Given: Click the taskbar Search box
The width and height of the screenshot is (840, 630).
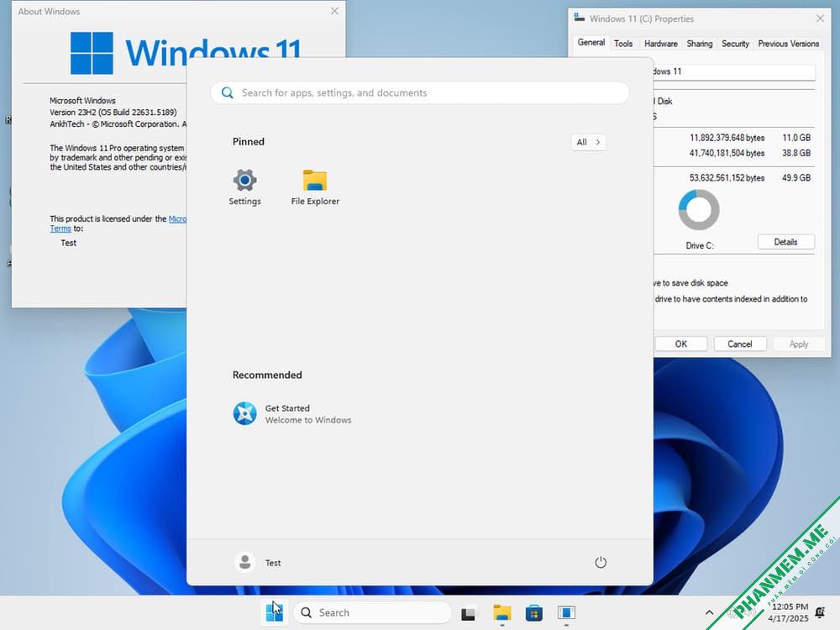Looking at the screenshot, I should coord(373,612).
